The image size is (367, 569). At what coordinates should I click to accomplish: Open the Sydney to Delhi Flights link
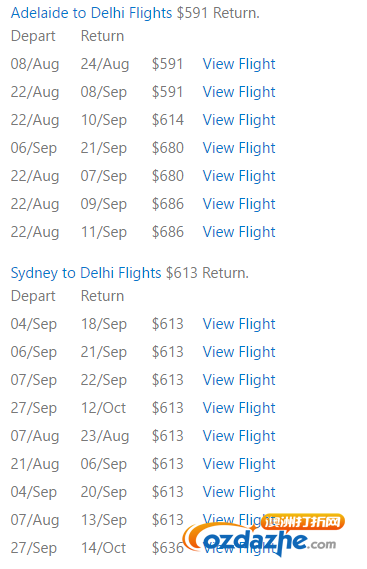(x=86, y=273)
